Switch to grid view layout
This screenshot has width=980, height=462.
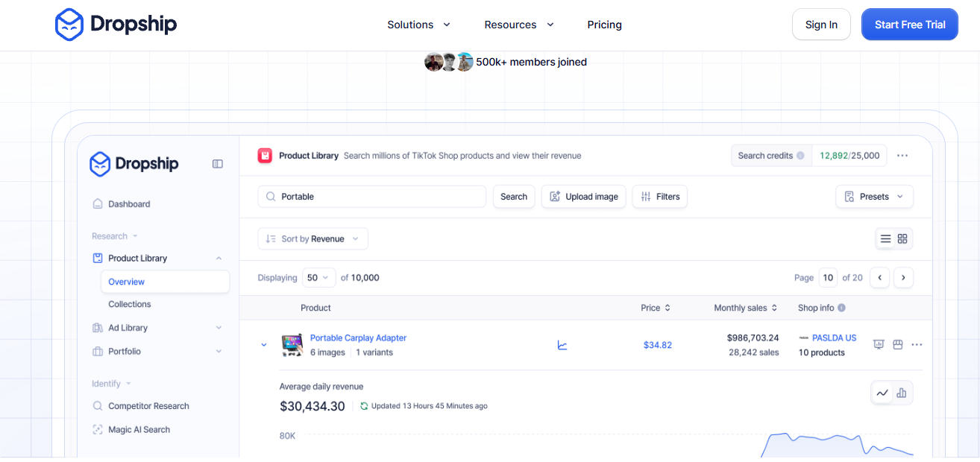point(902,238)
